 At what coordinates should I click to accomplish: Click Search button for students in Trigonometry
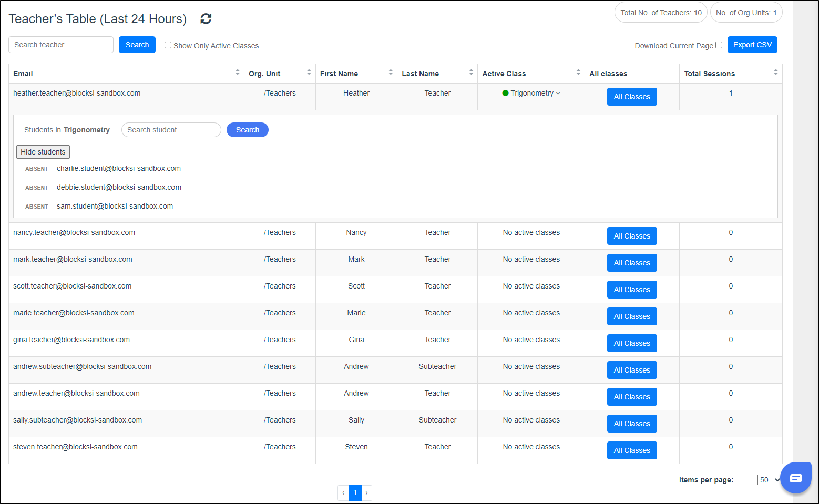click(x=248, y=130)
